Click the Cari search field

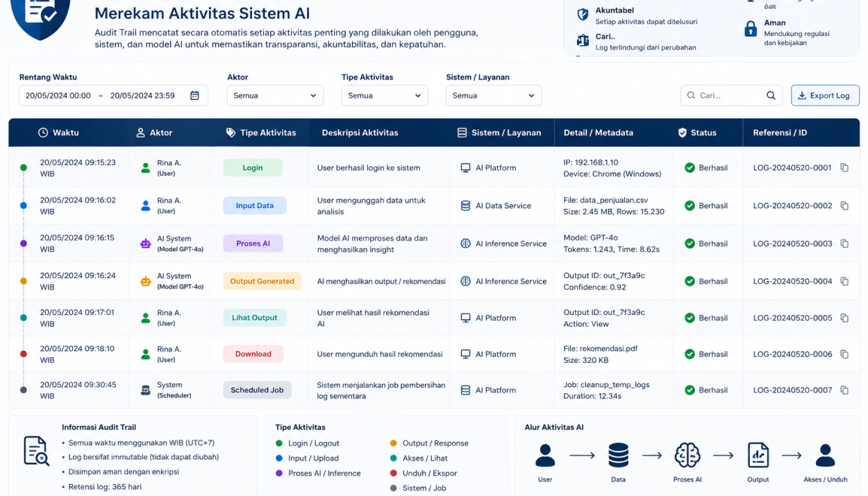(x=731, y=96)
